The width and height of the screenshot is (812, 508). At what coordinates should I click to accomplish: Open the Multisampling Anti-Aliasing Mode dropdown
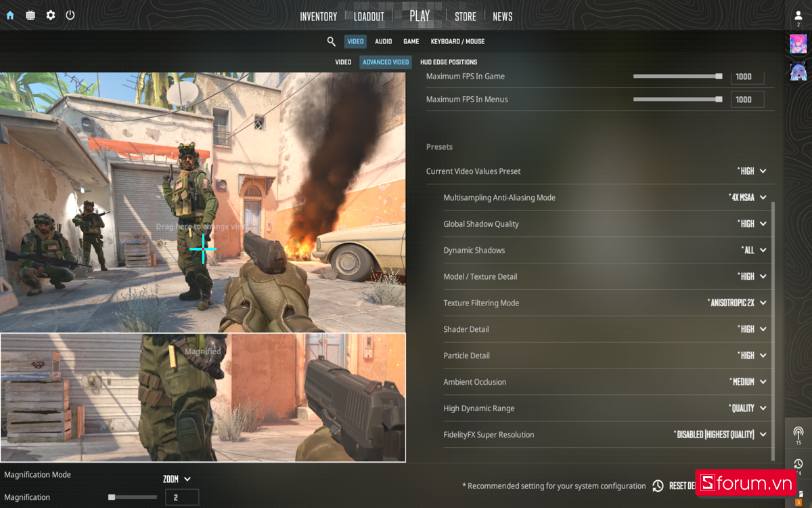[748, 198]
